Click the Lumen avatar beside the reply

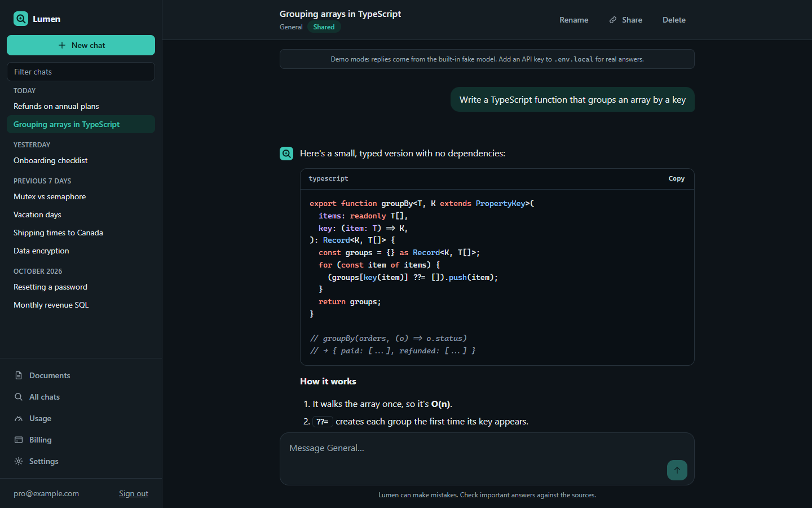[286, 154]
